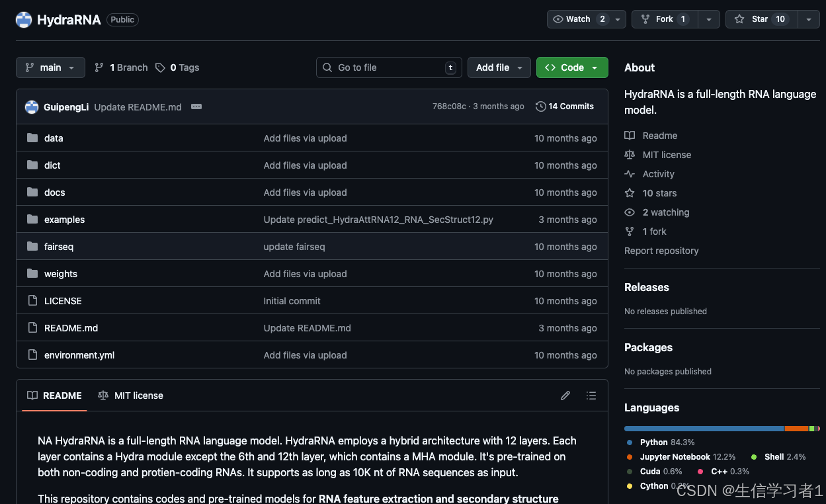The width and height of the screenshot is (826, 504).
Task: Open the weights folder
Action: (61, 274)
